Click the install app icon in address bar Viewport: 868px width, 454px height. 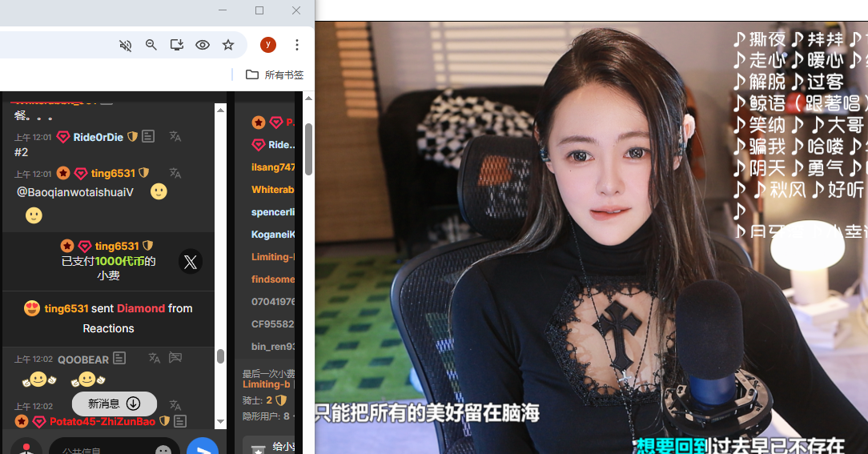coord(177,45)
